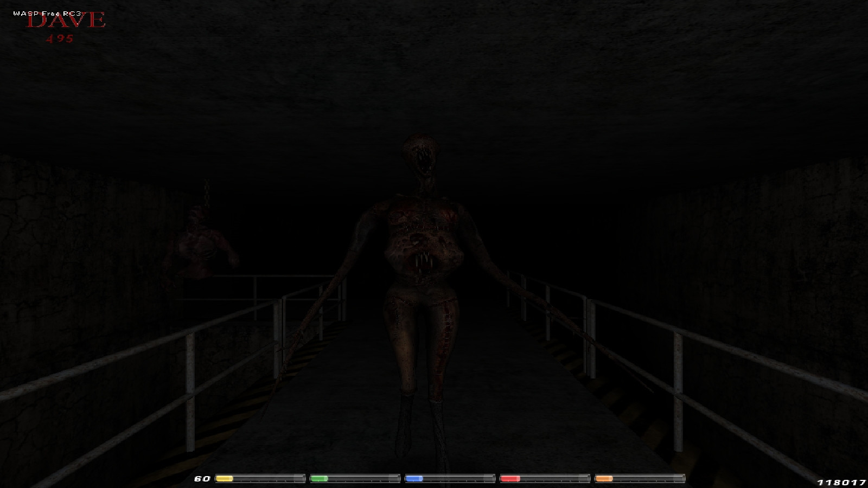Click the red HUD status bar
The height and width of the screenshot is (488, 868).
coord(545,478)
